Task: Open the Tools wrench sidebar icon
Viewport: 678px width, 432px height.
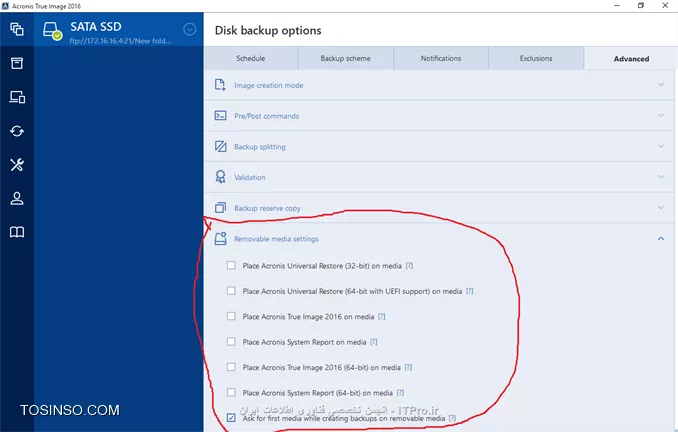Action: click(x=17, y=165)
